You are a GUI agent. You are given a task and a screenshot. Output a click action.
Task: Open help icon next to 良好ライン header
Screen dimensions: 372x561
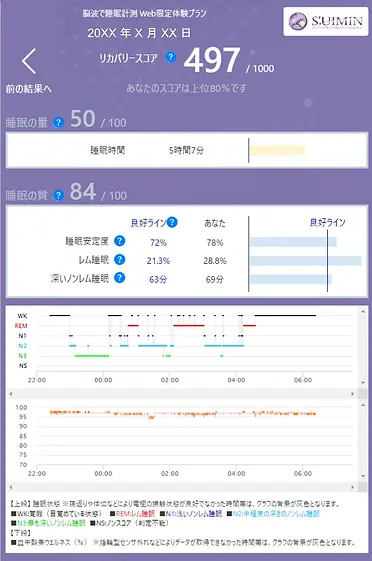[x=172, y=222]
